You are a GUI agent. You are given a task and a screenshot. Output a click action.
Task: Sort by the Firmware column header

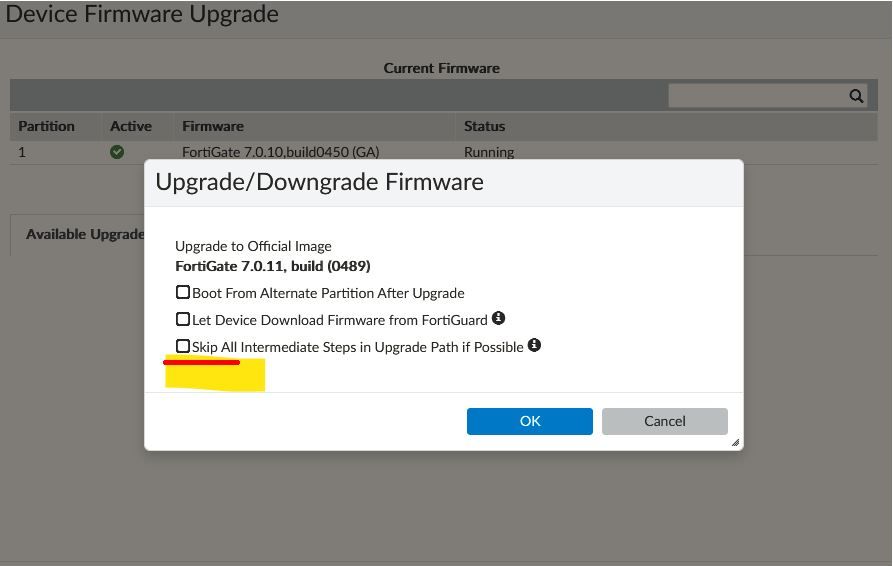[213, 126]
